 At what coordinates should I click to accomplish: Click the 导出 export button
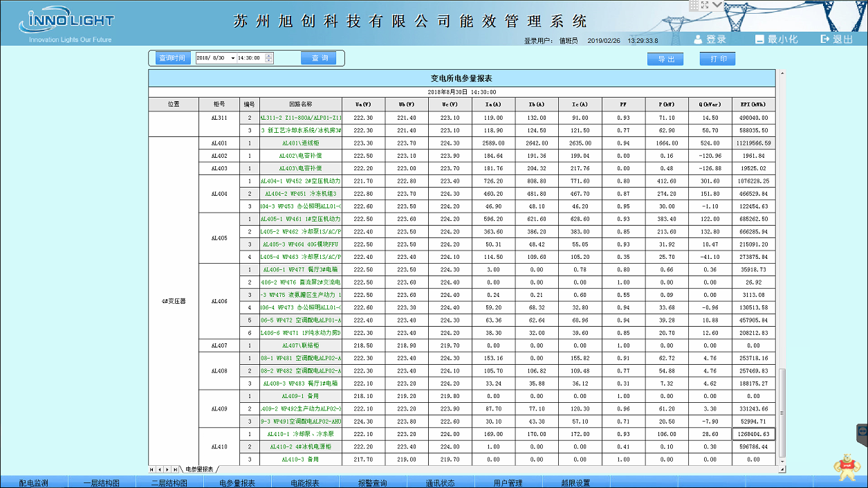665,60
